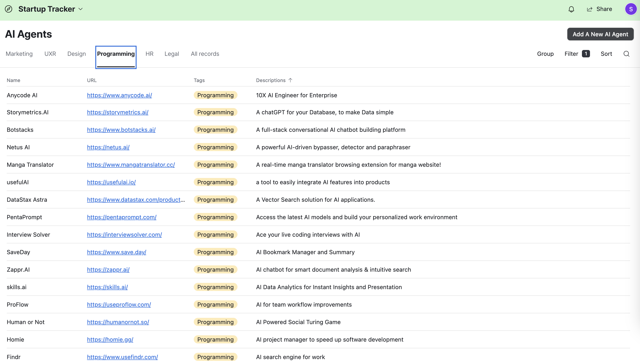Select the Botstacks name cell
Viewport: 640px width, 364px height.
pos(20,130)
